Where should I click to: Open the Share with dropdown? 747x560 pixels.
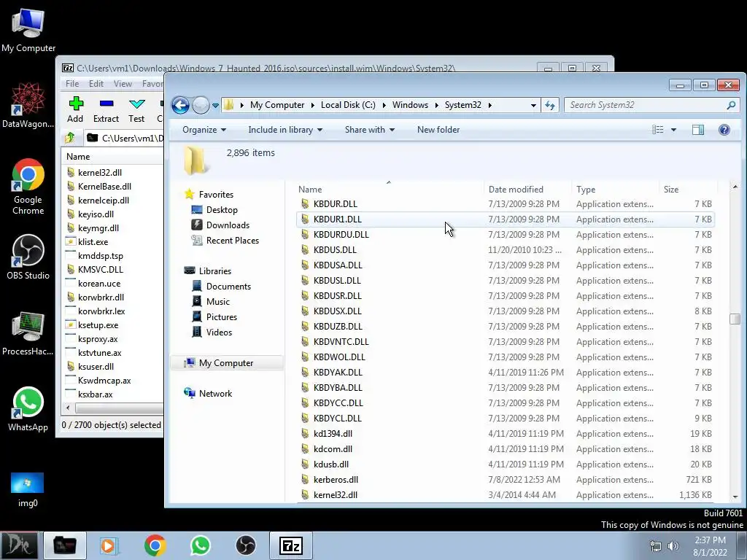coord(370,130)
